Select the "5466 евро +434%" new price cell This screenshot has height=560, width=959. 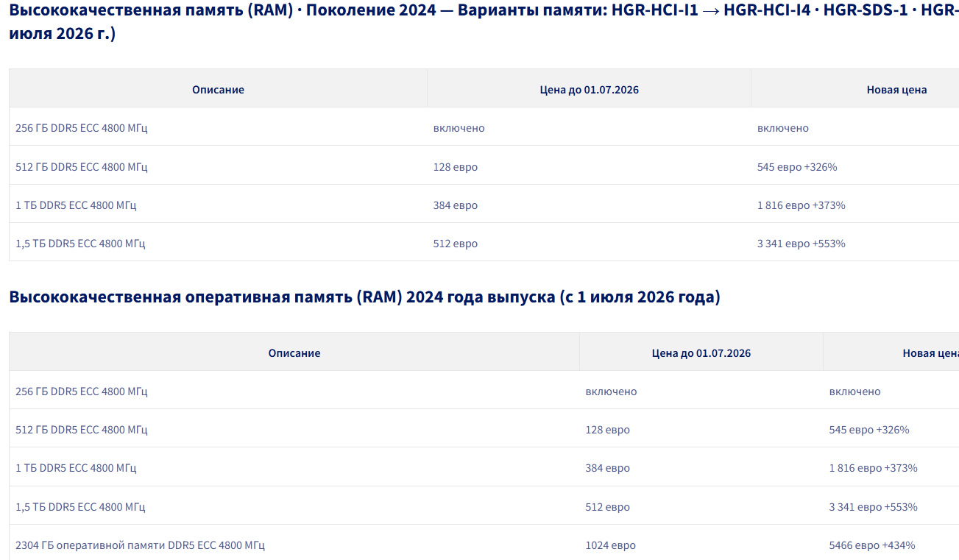coord(872,545)
